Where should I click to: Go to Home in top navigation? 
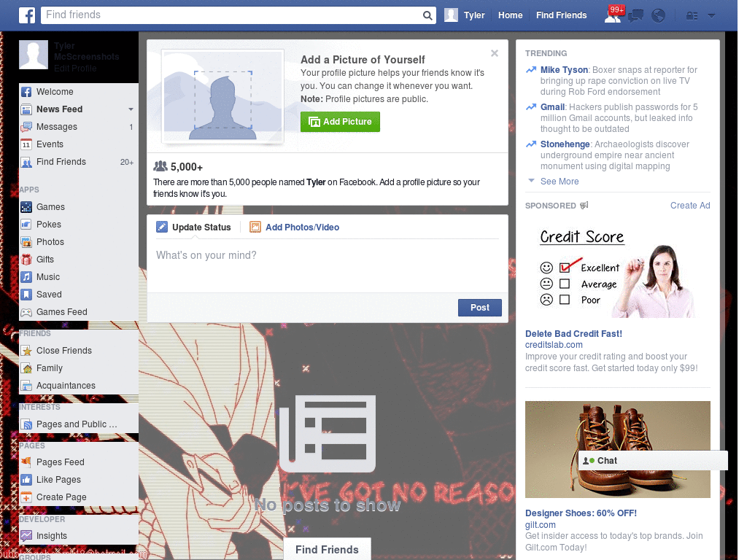click(x=510, y=15)
